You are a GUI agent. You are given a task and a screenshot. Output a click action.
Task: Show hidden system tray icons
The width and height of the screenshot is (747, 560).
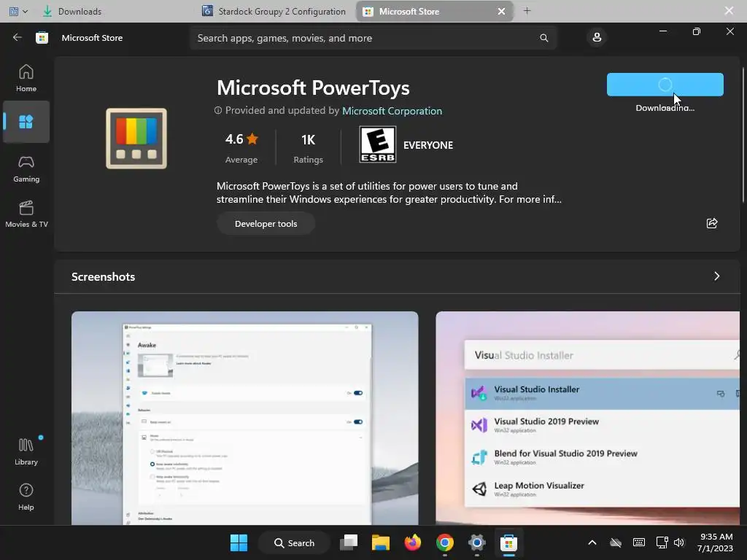click(x=592, y=542)
